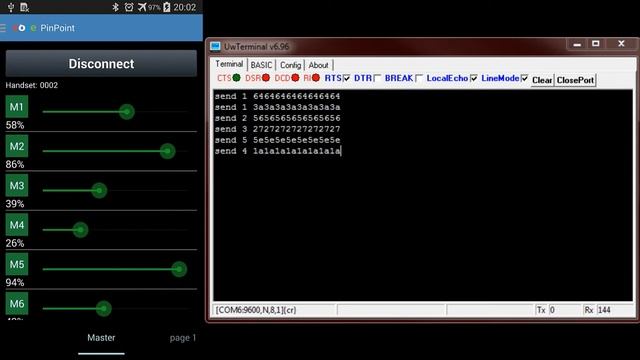Toggle the M6 channel button
Viewport: 640px width, 360px height.
(17, 303)
